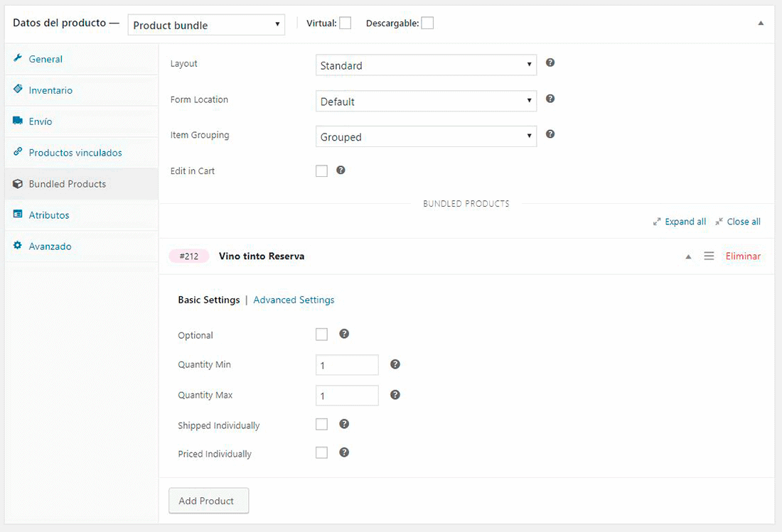The height and width of the screenshot is (532, 782).
Task: Enable the Optional checkbox
Action: (321, 335)
